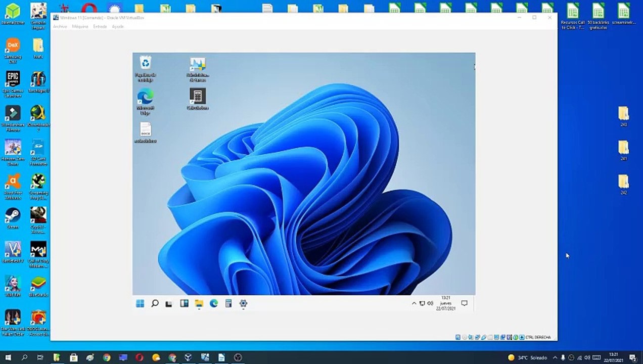Select the Recycle Bin in the guest desktop
The width and height of the screenshot is (643, 364).
click(x=145, y=69)
